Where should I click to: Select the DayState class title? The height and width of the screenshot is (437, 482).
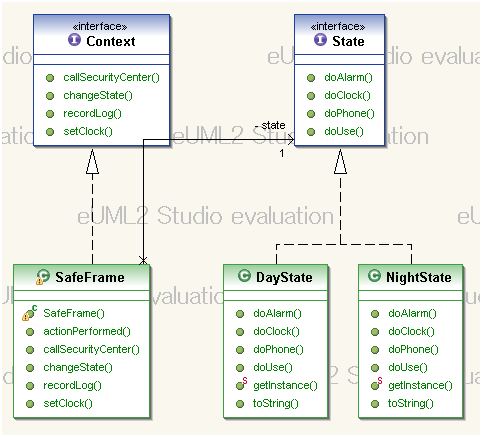pyautogui.click(x=284, y=277)
